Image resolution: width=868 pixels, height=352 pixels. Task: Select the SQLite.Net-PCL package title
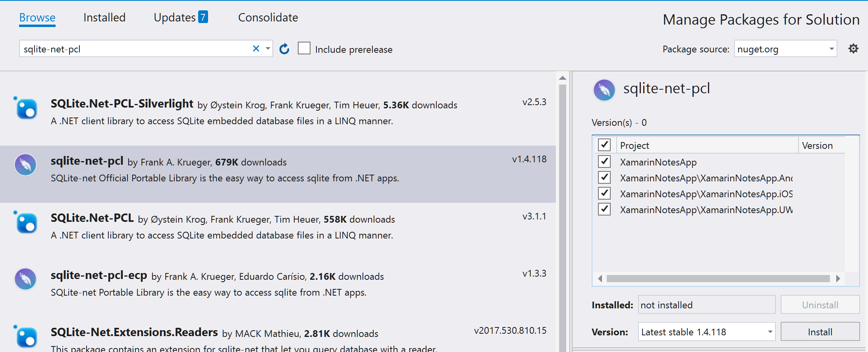click(x=92, y=218)
